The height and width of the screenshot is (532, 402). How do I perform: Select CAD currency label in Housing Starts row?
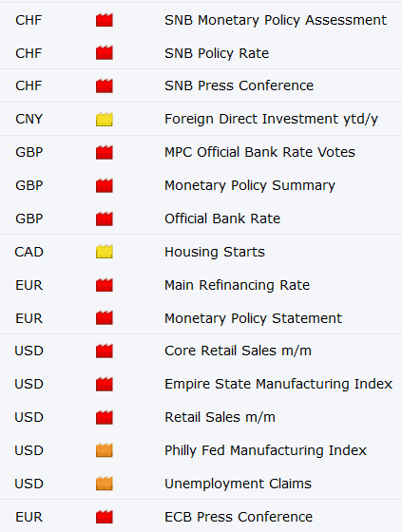[29, 252]
